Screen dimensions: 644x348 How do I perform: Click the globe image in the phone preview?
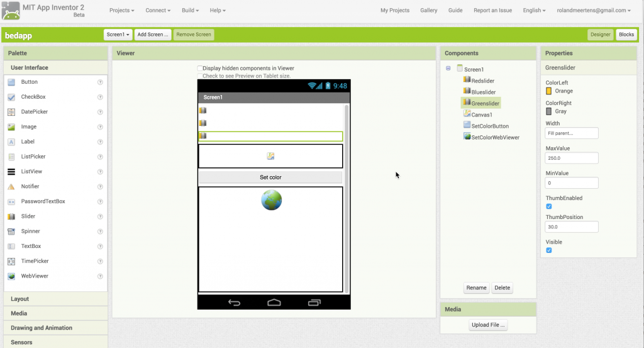coord(271,200)
